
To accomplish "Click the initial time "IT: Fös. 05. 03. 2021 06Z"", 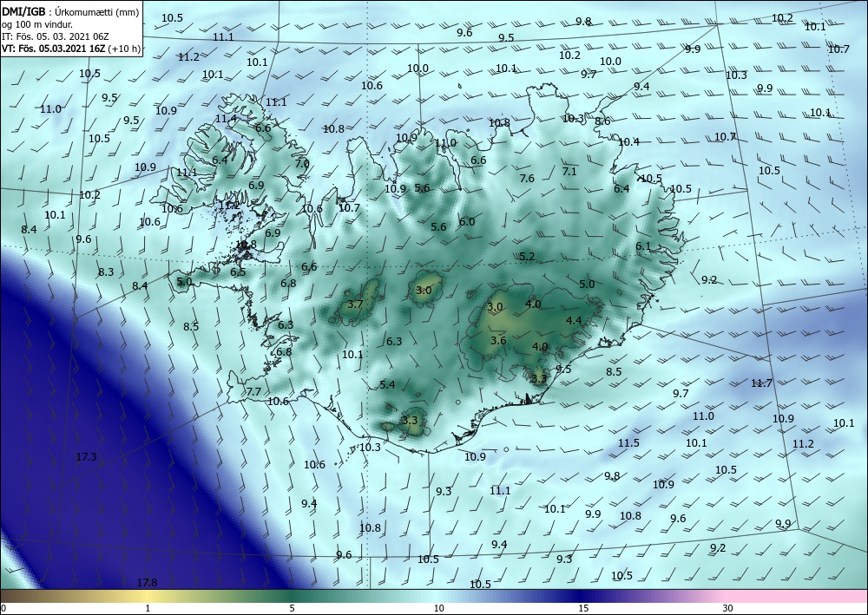I will [56, 36].
